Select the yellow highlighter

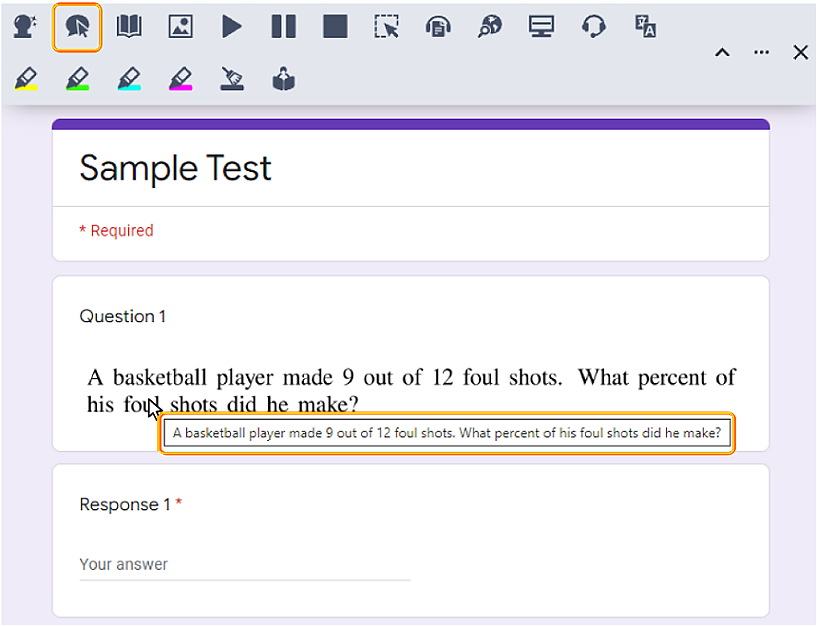pyautogui.click(x=26, y=79)
